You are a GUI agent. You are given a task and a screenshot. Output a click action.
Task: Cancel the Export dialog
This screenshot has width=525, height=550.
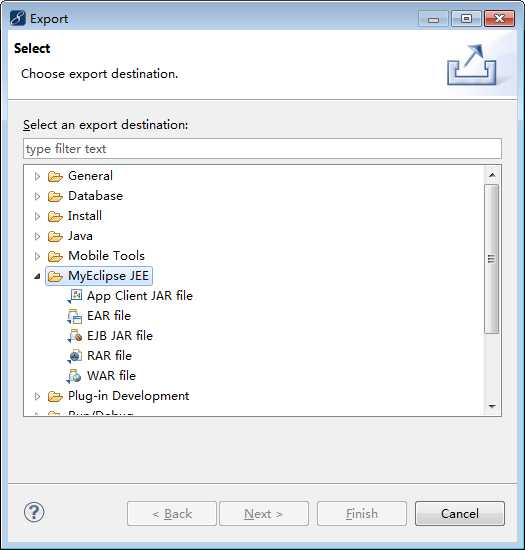[x=460, y=514]
